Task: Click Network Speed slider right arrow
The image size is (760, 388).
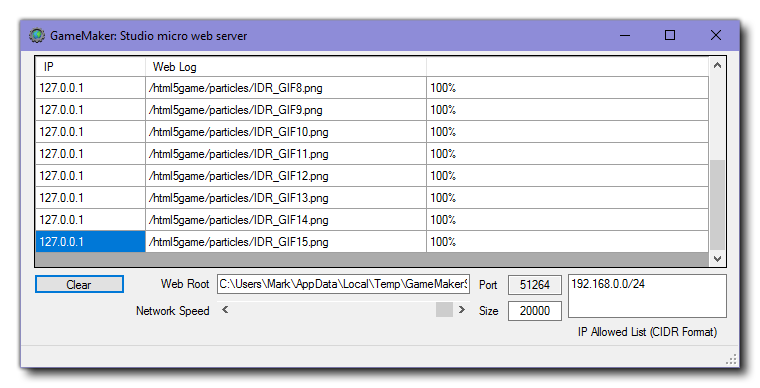Action: [461, 310]
